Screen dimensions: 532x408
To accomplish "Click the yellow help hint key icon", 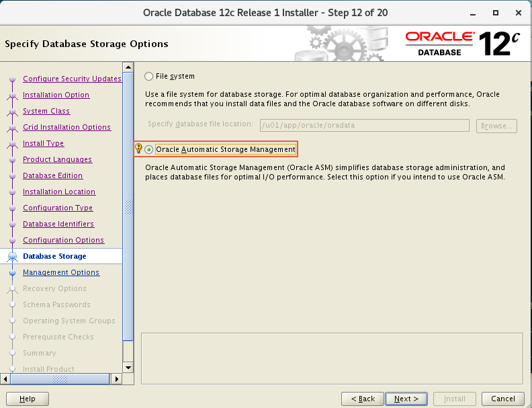I will coord(138,149).
